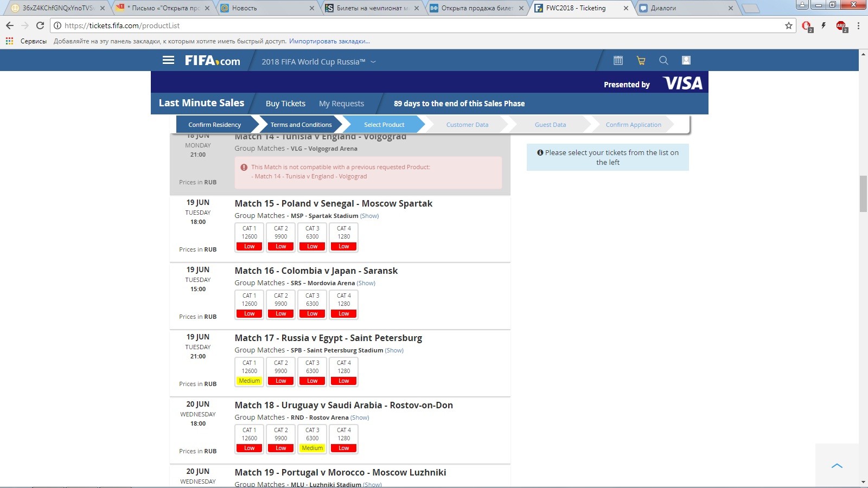Open the Chrome three-dot menu
This screenshot has width=868, height=488.
tap(858, 25)
